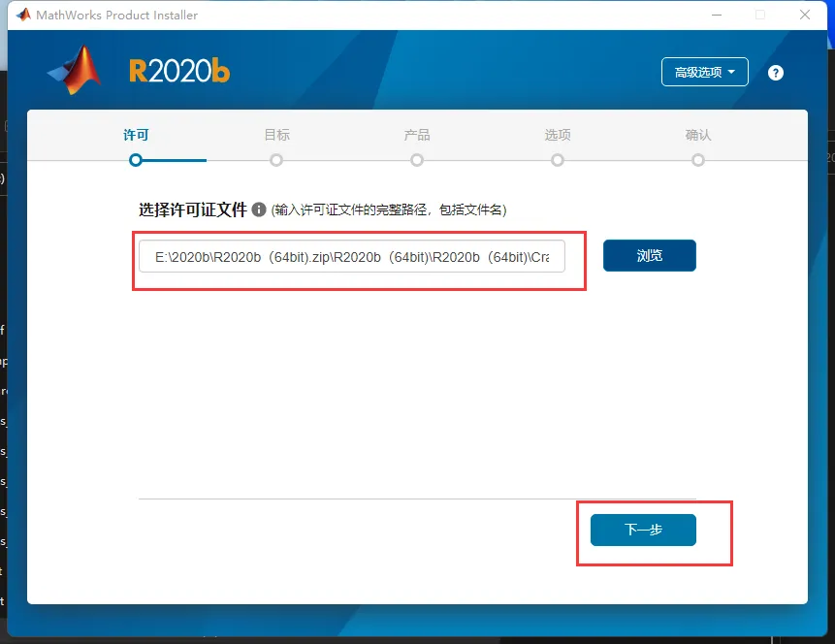Click the 许可 progress step circle
The image size is (835, 644).
pos(136,160)
